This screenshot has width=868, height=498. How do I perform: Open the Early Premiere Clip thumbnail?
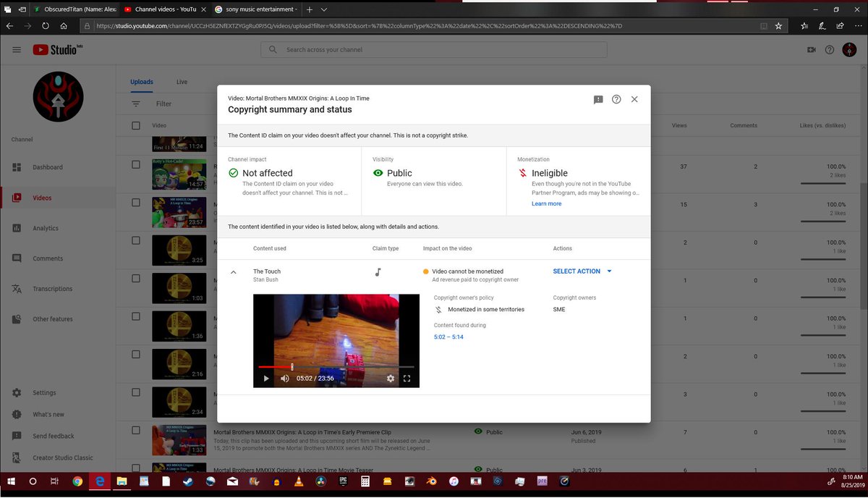(179, 440)
